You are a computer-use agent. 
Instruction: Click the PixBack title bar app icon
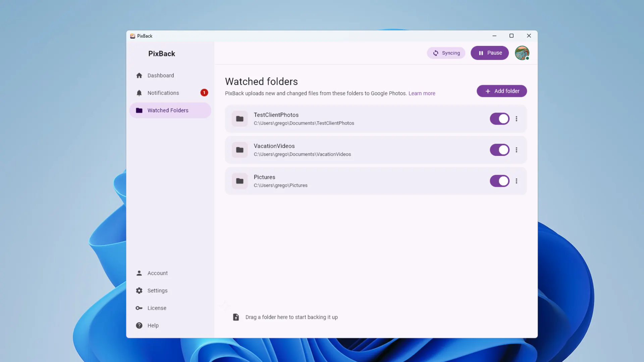132,36
